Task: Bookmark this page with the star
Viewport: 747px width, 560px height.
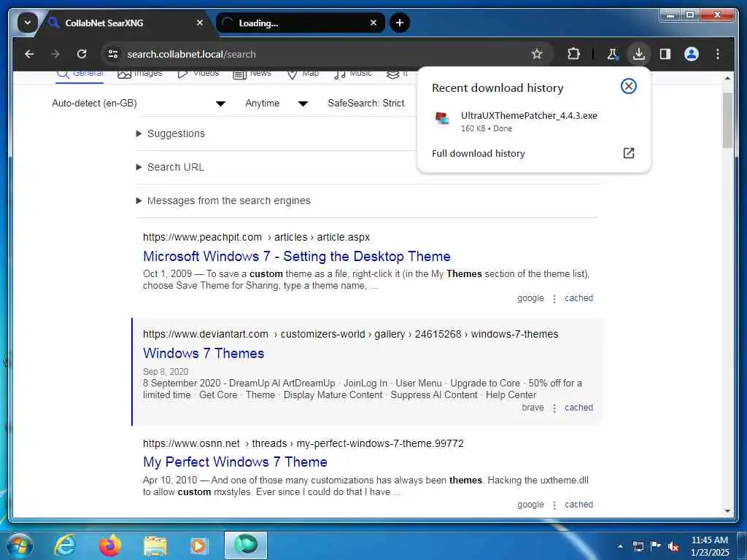Action: tap(537, 54)
